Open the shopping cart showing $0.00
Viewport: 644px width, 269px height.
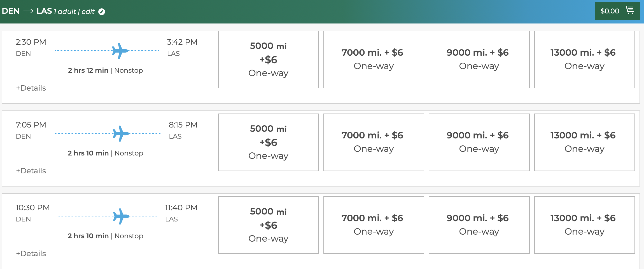coord(617,11)
